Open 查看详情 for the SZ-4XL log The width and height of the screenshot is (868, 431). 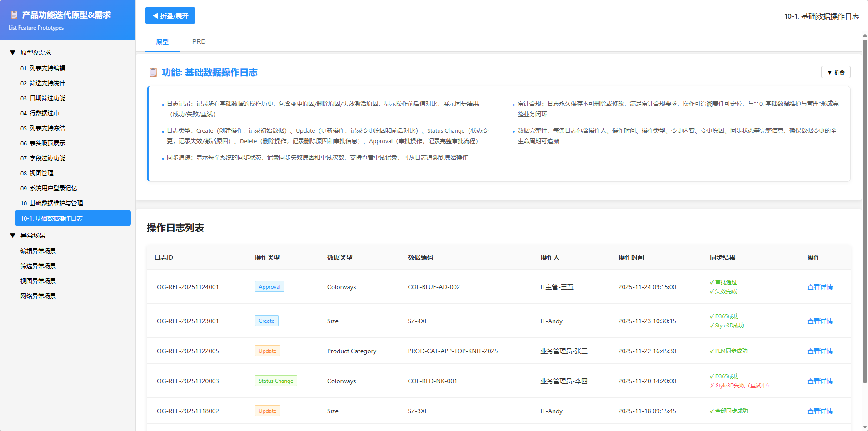click(819, 321)
